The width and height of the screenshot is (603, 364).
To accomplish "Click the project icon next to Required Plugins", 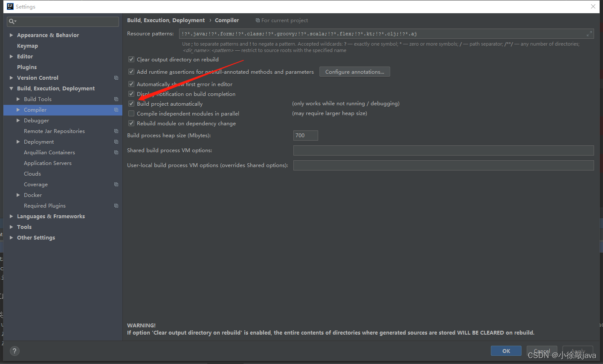I will 116,205.
